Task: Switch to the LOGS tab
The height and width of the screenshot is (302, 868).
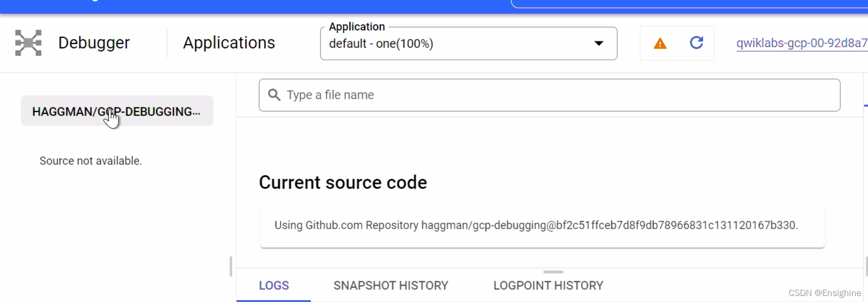Action: click(274, 285)
